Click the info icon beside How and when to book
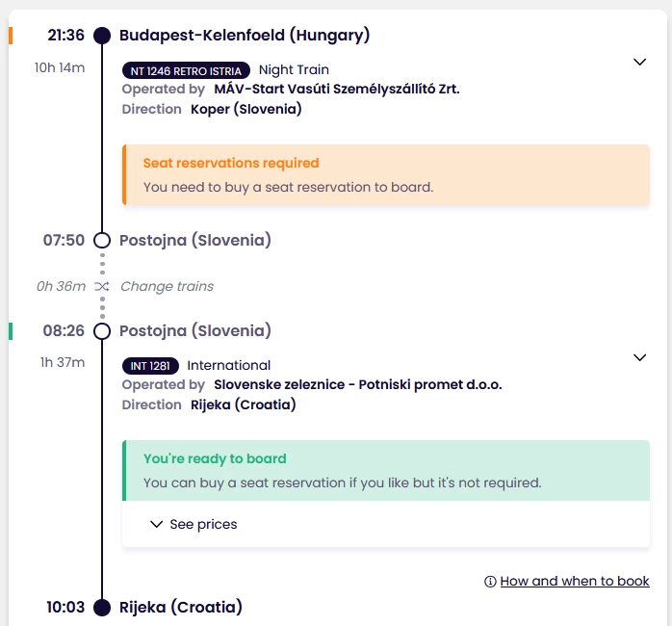The height and width of the screenshot is (626, 672). click(x=490, y=582)
